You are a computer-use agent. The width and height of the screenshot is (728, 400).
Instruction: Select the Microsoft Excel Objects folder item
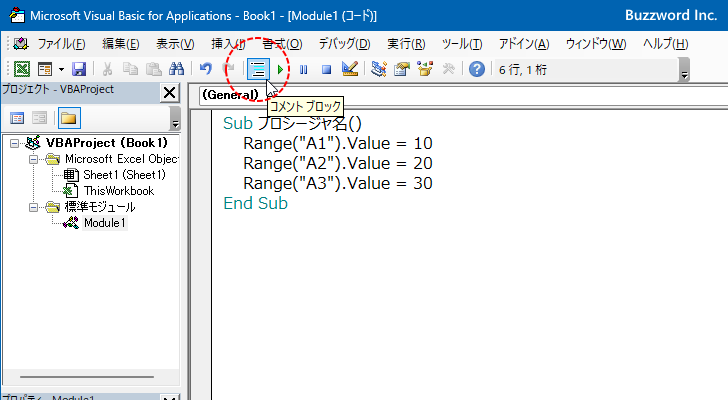122,159
